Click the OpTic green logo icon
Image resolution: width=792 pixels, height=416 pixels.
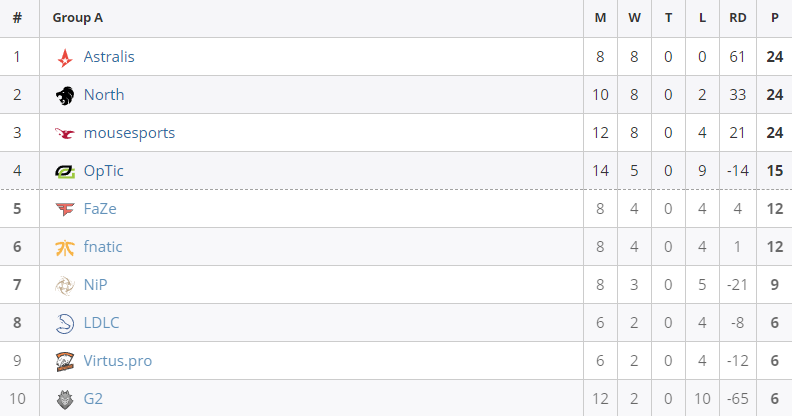(65, 172)
